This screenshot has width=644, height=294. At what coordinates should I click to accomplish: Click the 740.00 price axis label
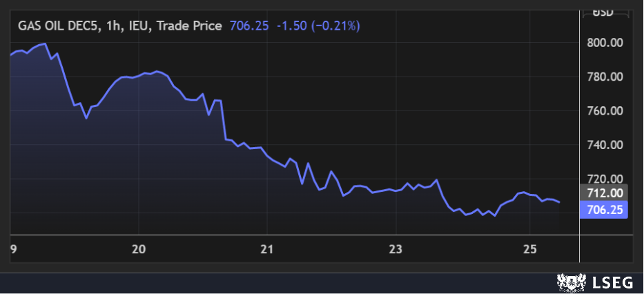(605, 145)
